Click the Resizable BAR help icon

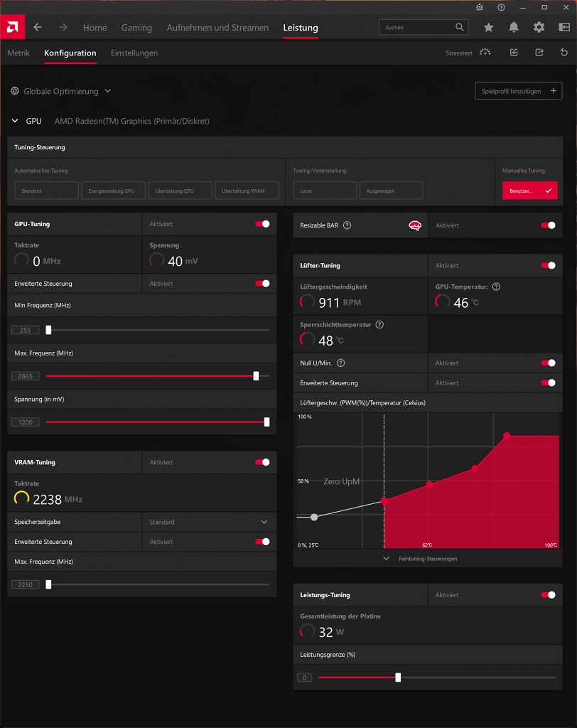click(x=347, y=225)
